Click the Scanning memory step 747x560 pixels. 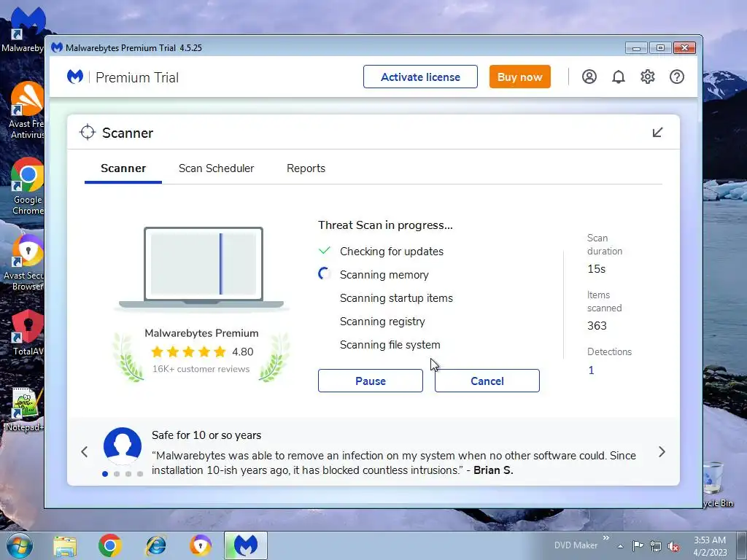coord(384,275)
